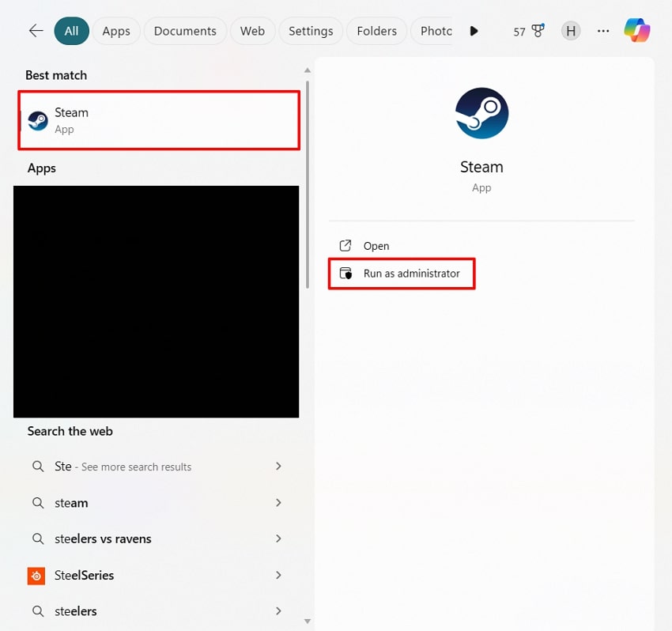
Task: Expand the 'steelers' result chevron
Action: pos(278,611)
